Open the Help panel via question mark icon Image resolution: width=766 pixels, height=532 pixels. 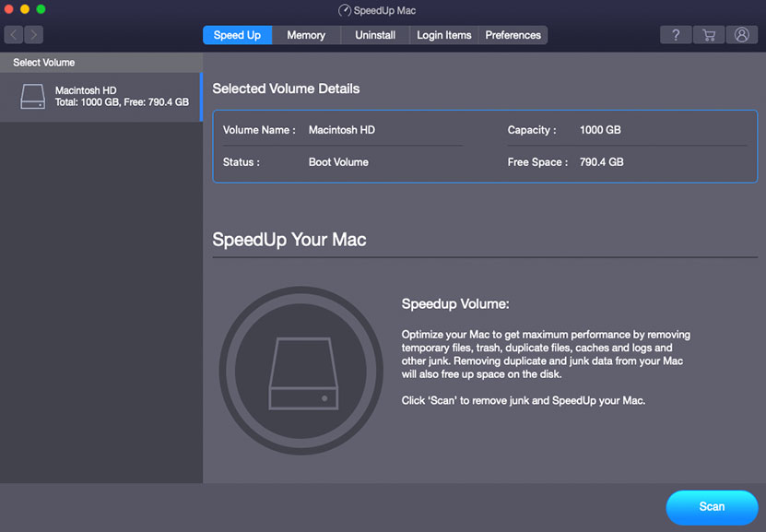tap(676, 34)
